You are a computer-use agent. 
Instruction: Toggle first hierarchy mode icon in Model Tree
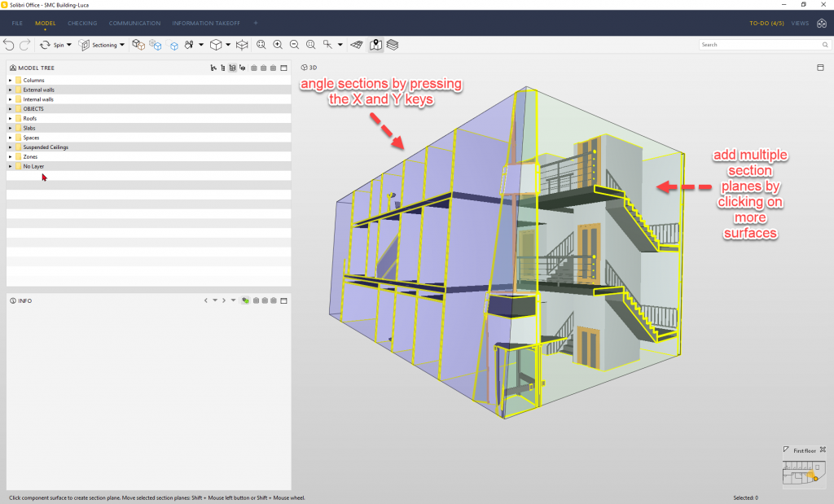213,68
